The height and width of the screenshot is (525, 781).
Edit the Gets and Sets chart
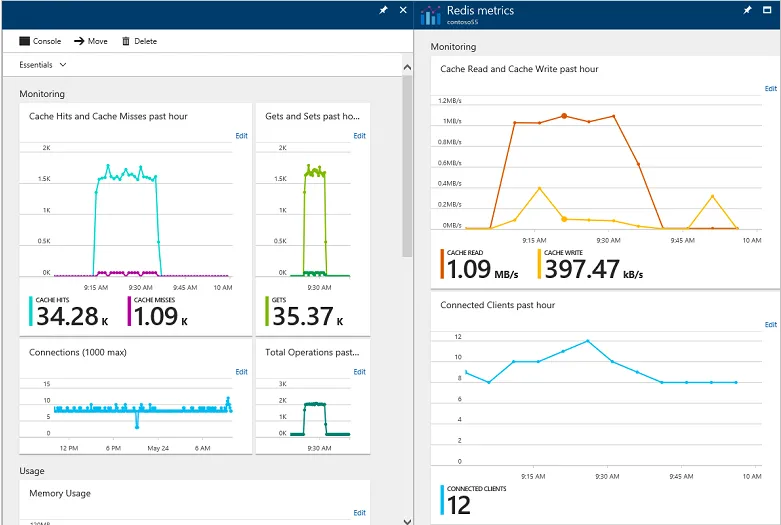tap(360, 135)
